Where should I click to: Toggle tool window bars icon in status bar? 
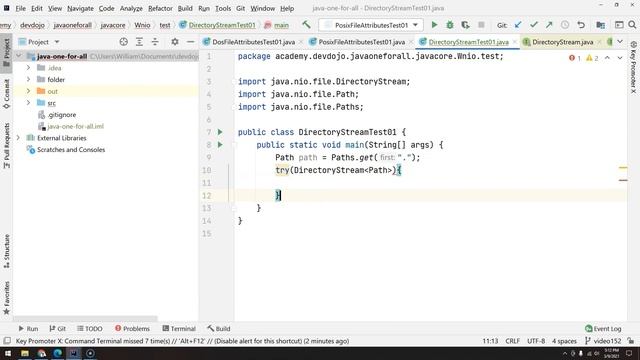click(7, 341)
